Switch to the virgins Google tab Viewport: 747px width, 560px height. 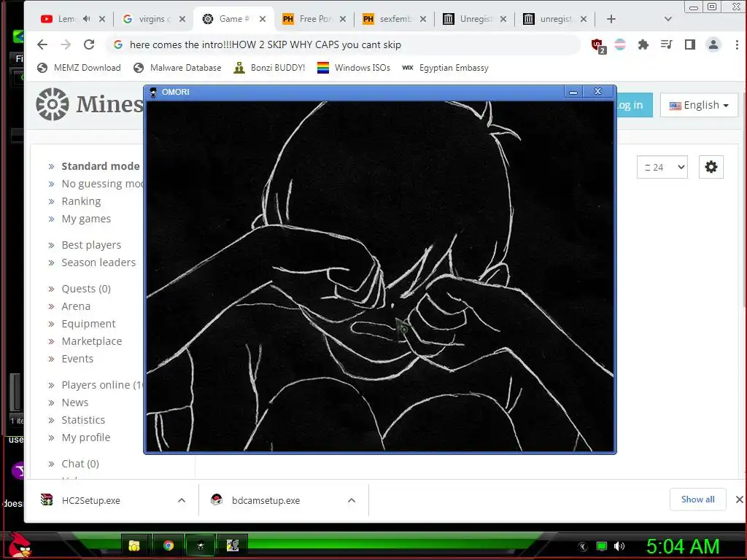(x=153, y=19)
